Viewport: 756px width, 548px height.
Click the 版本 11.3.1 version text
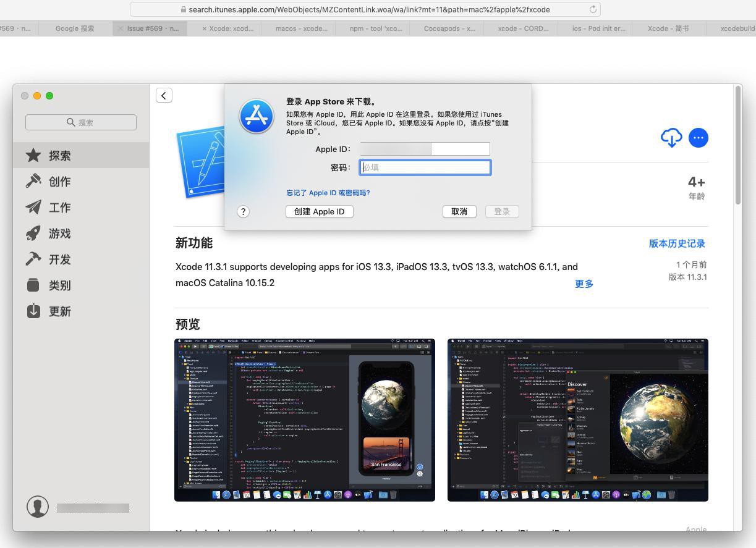[x=687, y=277]
